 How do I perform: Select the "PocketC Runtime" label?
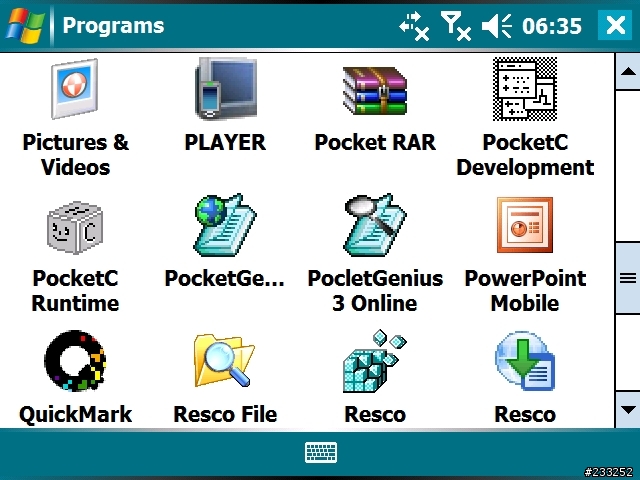click(76, 291)
